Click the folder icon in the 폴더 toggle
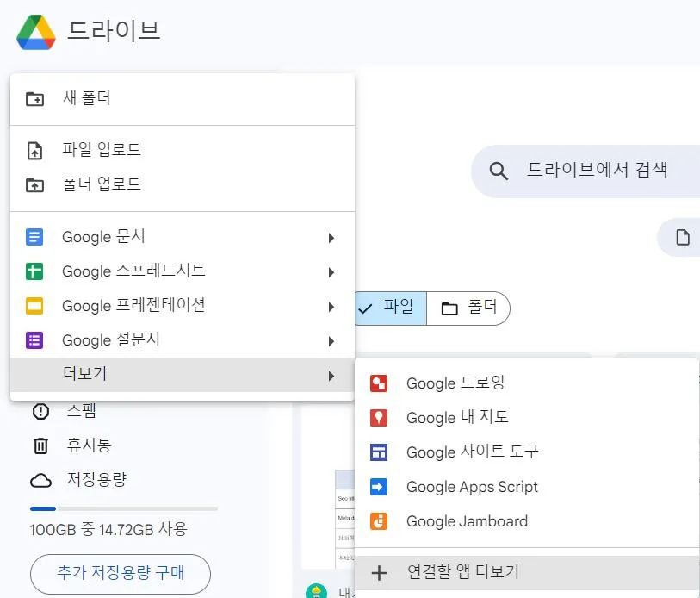The width and height of the screenshot is (700, 598). [449, 308]
